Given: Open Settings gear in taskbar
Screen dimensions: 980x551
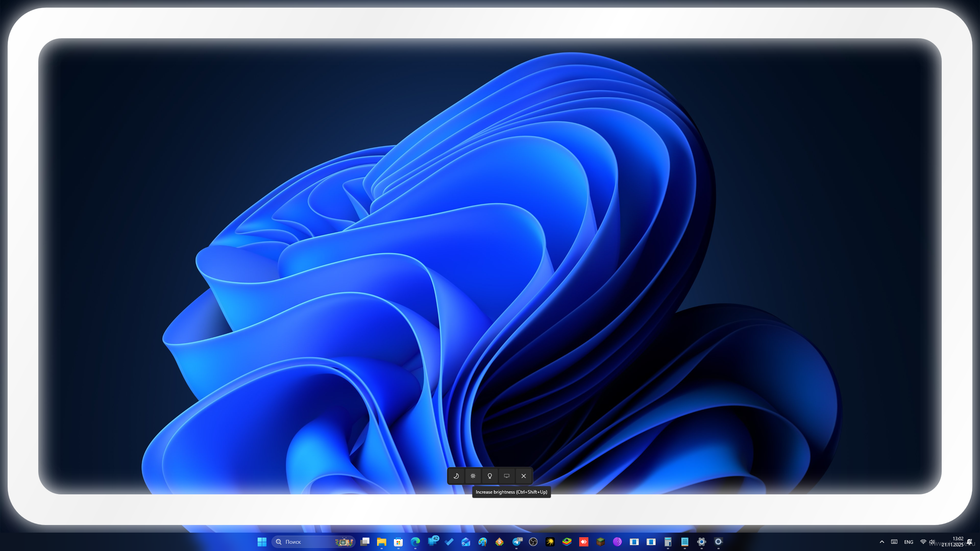Looking at the screenshot, I should pyautogui.click(x=701, y=541).
